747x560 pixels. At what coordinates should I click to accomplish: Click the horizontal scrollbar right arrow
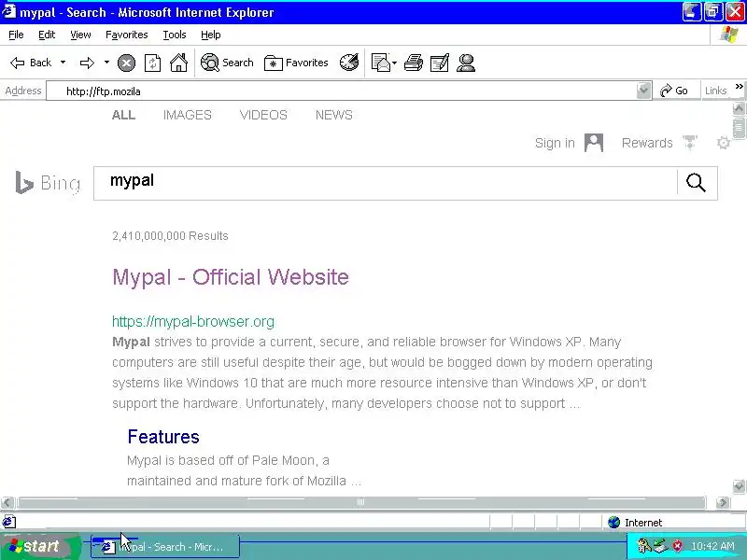(x=723, y=502)
